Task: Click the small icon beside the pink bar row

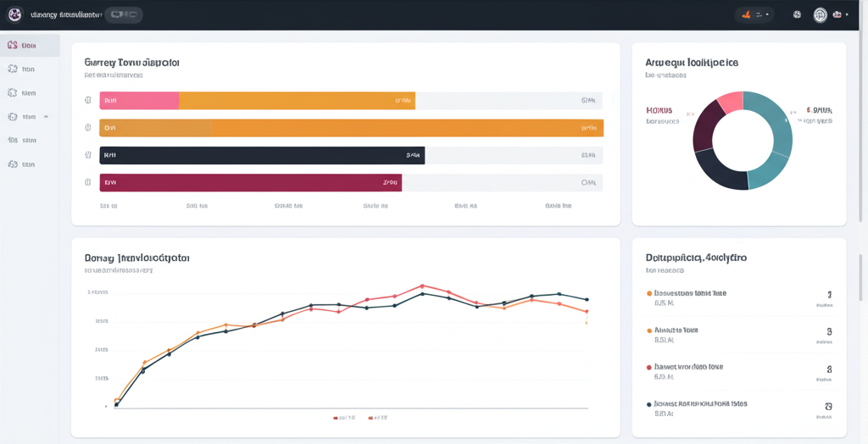Action: tap(88, 101)
